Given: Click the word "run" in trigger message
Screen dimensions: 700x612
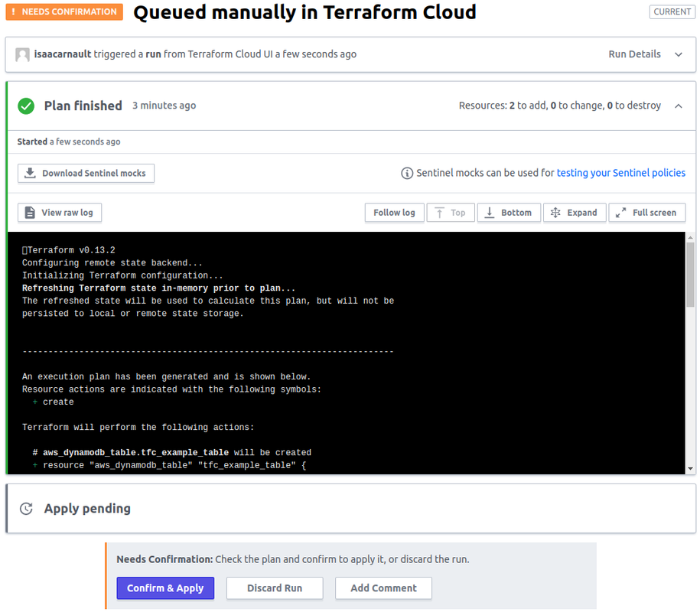Looking at the screenshot, I should [153, 54].
